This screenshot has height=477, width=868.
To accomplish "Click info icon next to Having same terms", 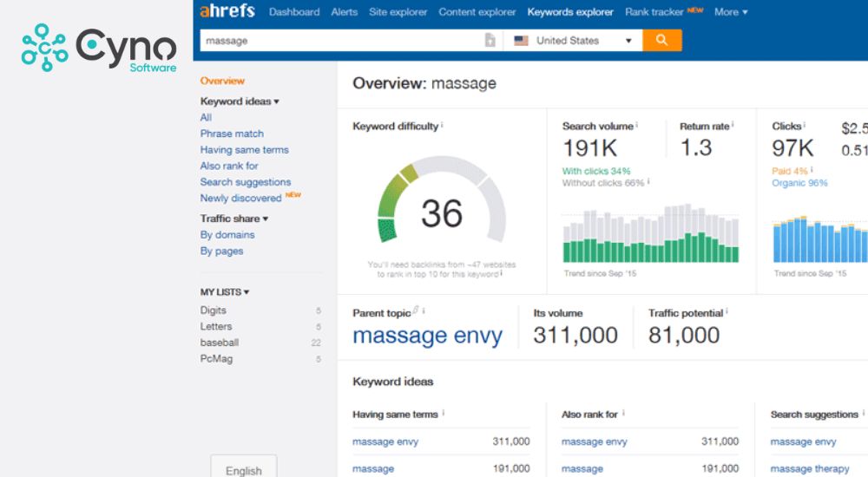I will (444, 413).
